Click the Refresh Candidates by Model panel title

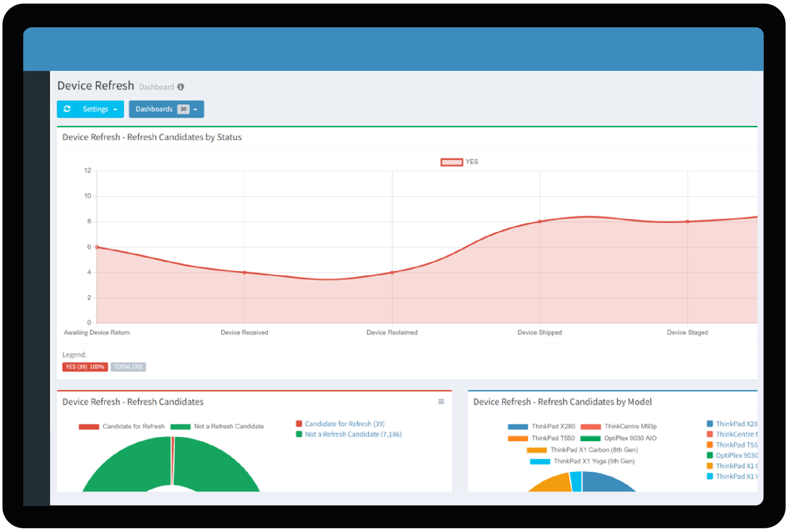pyautogui.click(x=563, y=402)
